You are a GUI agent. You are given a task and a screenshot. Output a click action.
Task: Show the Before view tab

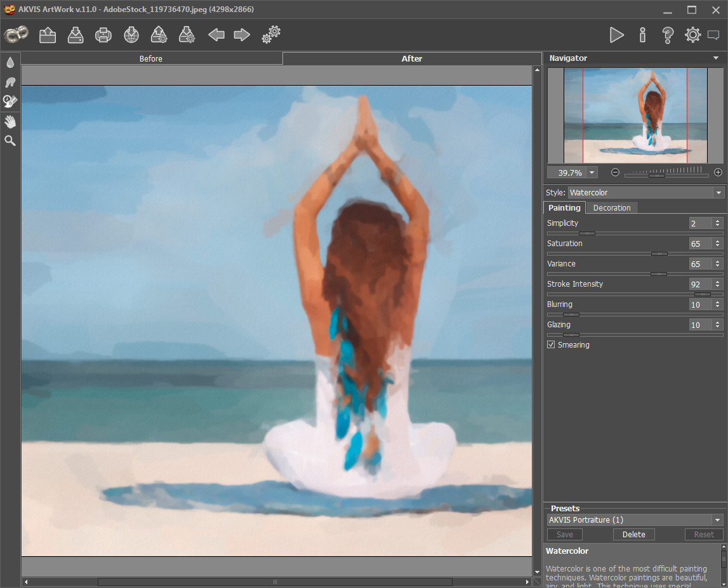(151, 58)
